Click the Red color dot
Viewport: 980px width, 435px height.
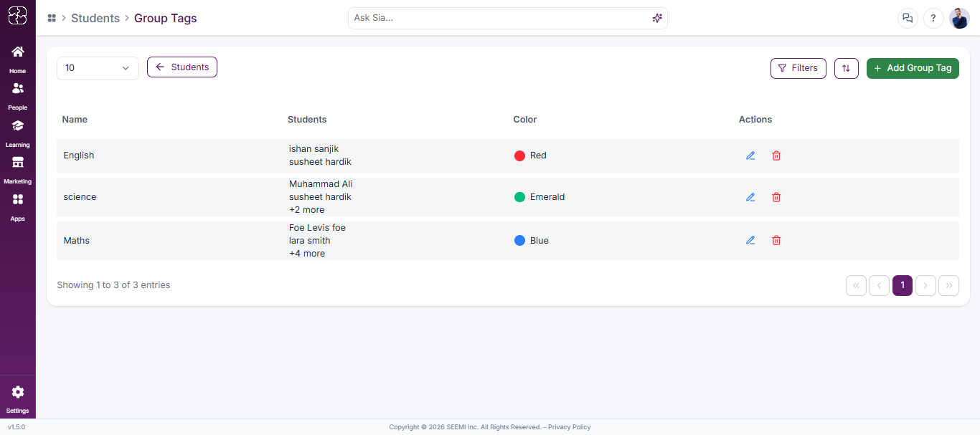(520, 156)
